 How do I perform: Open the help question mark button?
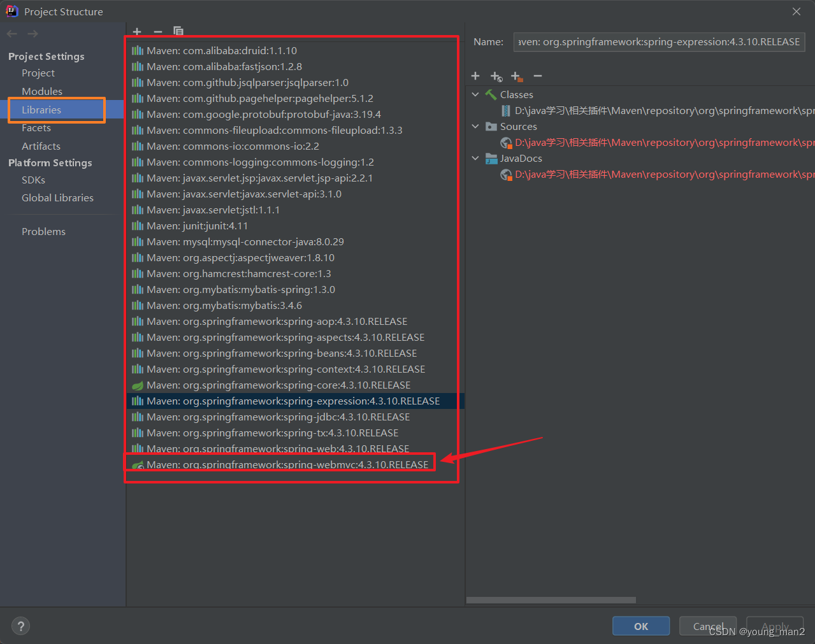coord(21,626)
